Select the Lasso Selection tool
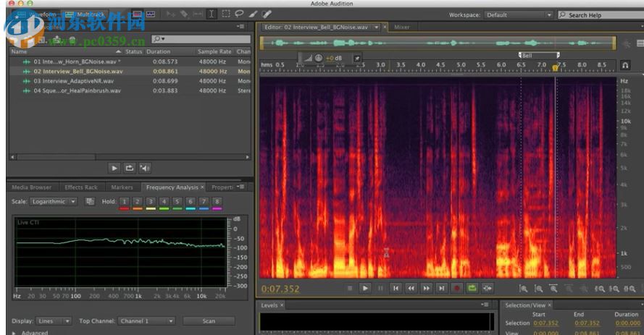 tap(239, 14)
